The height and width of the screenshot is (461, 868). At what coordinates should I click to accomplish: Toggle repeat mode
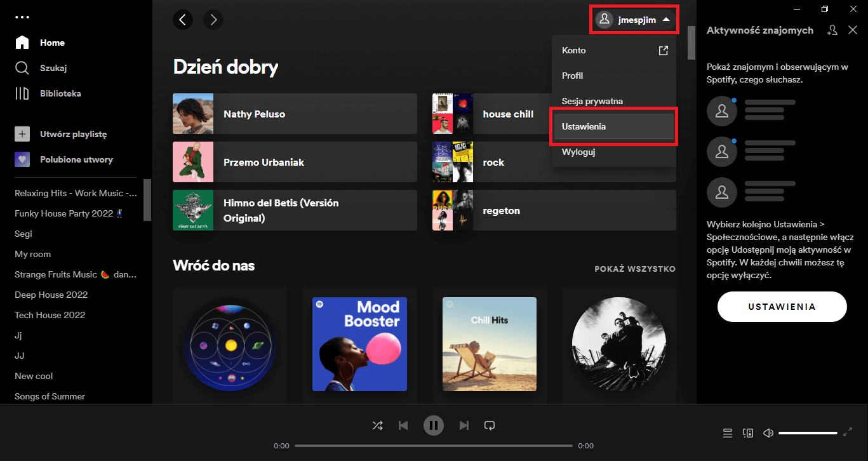click(x=490, y=425)
